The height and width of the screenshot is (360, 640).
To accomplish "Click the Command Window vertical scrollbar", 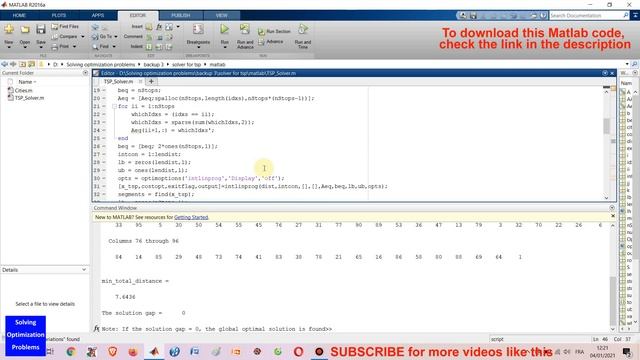I will click(x=612, y=301).
